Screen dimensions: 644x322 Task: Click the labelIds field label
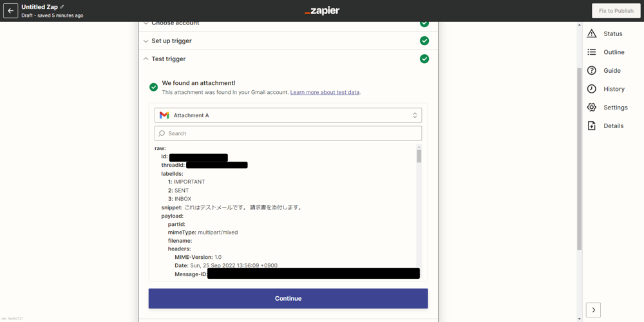click(172, 174)
